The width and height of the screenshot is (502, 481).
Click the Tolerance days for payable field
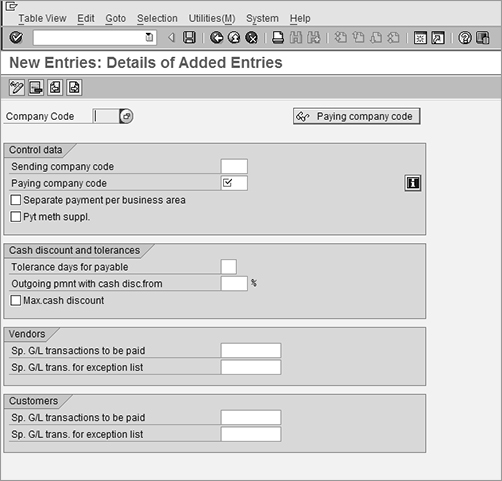229,267
